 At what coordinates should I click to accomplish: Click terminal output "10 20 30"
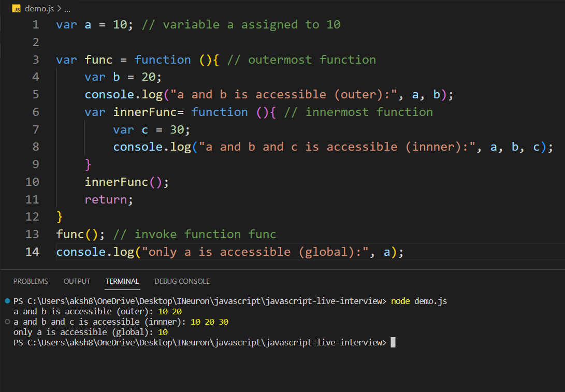[210, 322]
